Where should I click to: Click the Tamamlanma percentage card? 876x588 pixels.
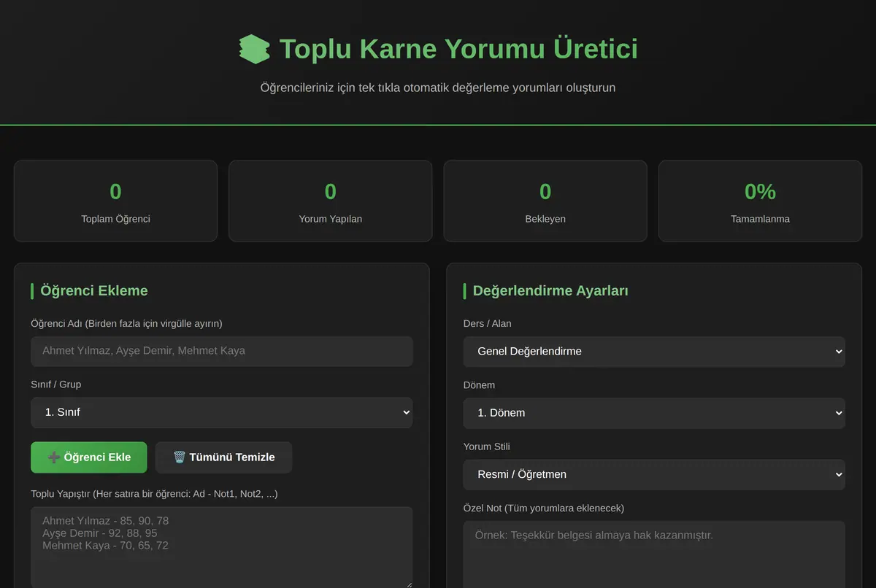760,201
